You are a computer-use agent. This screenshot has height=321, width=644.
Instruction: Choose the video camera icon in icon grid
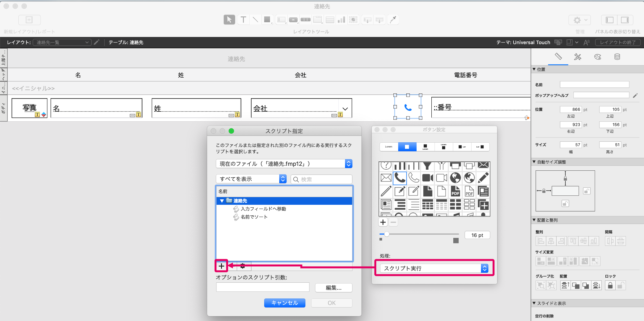point(428,178)
